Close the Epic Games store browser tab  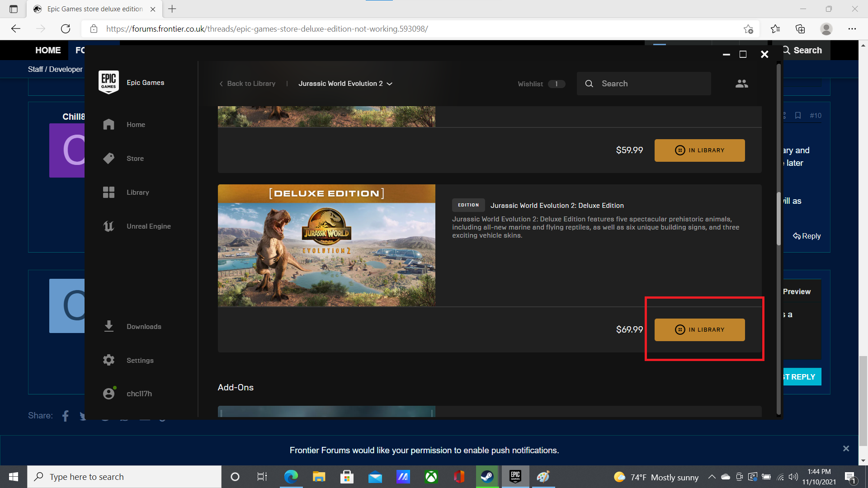coord(153,9)
